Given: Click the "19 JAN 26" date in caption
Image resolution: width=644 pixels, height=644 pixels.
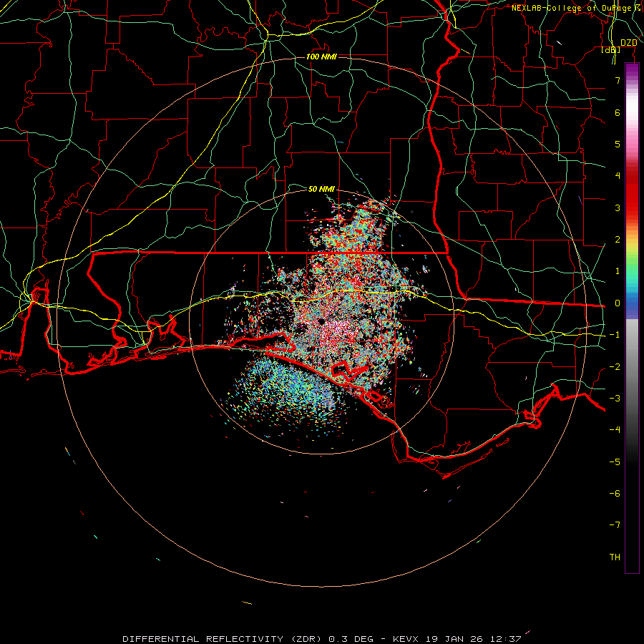Looking at the screenshot, I should point(454,639).
